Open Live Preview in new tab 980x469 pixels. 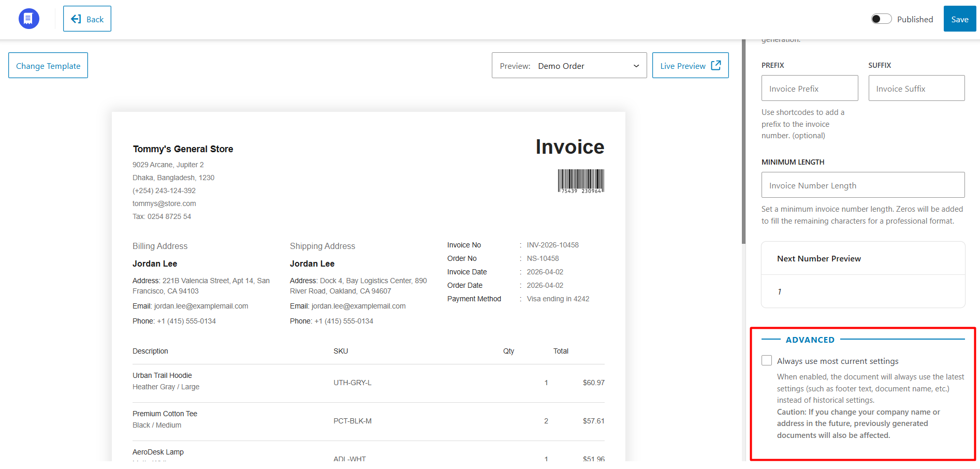(x=691, y=65)
